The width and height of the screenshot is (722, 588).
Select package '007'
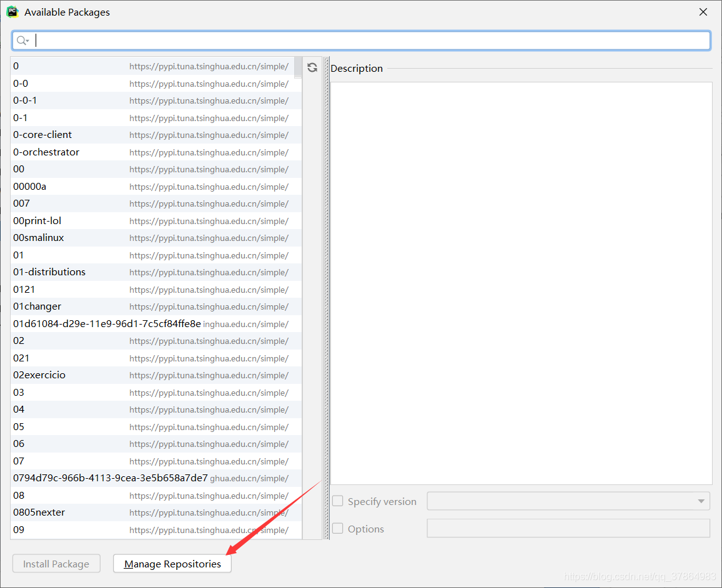click(x=156, y=203)
